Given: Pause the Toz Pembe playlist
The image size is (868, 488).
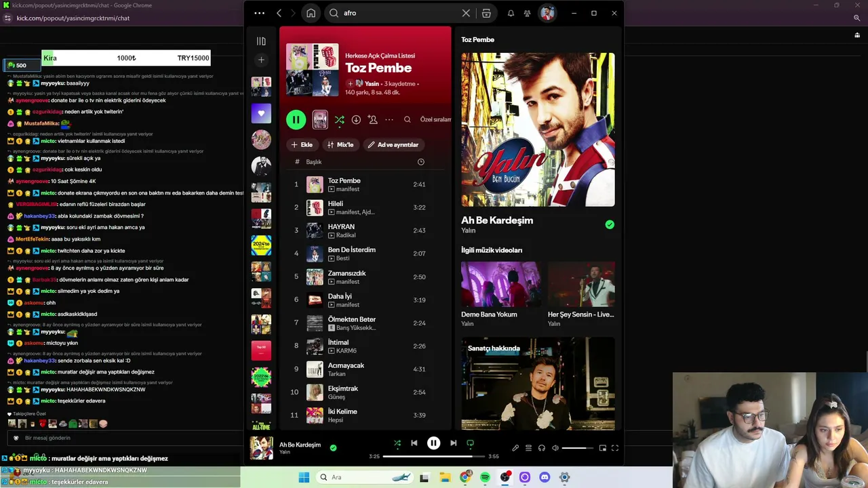Looking at the screenshot, I should point(296,120).
